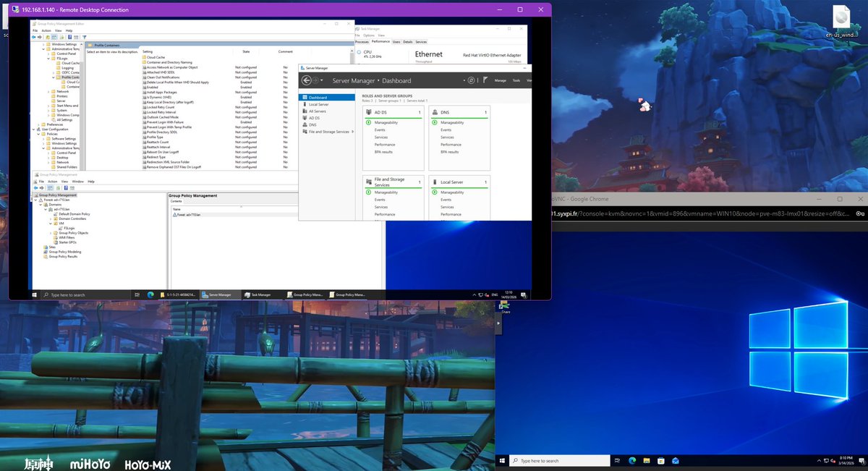Open Microsoft Edge from remote desktop taskbar

(150, 294)
